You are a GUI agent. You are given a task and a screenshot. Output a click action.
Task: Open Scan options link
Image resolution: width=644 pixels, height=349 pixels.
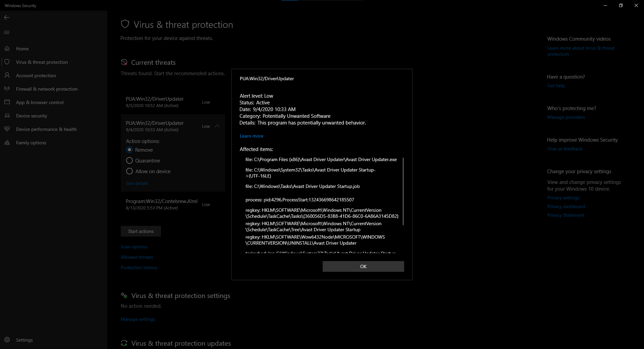134,247
